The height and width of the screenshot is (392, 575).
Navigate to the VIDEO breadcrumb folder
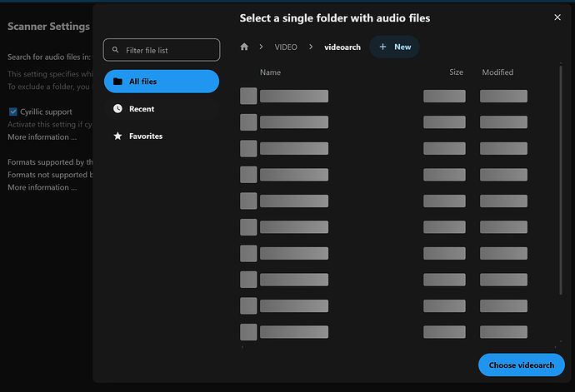pyautogui.click(x=286, y=47)
